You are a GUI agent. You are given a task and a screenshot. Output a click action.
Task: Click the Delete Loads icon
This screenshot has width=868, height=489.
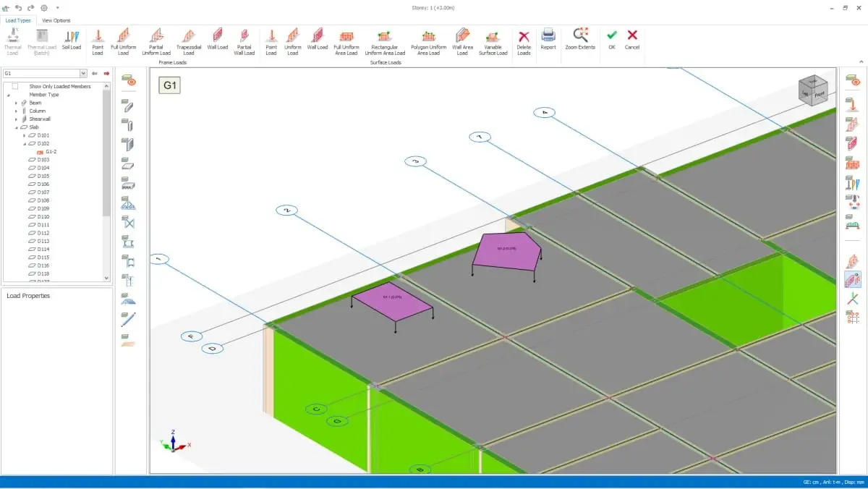click(524, 41)
